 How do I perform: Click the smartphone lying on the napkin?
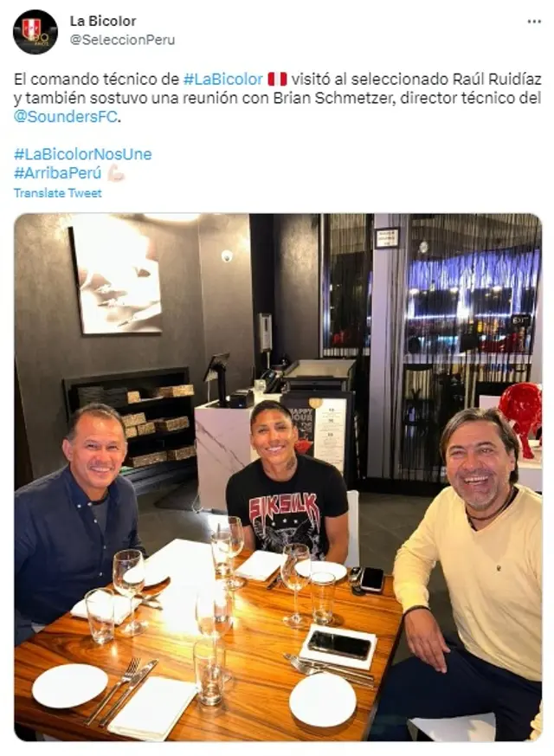(x=338, y=645)
